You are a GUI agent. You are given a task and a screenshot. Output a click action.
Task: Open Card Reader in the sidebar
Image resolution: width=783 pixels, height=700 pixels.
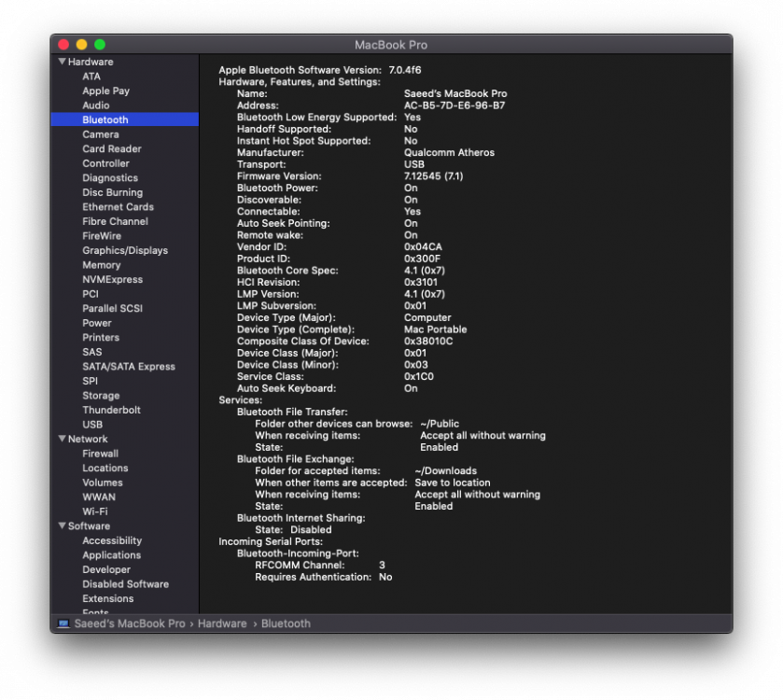[x=112, y=148]
